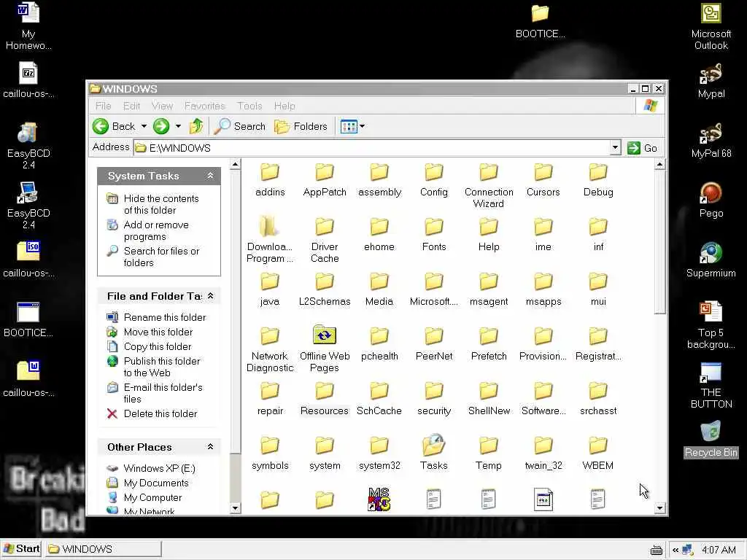The width and height of the screenshot is (747, 560).
Task: Select the Offline Web Pages folder
Action: 325,349
